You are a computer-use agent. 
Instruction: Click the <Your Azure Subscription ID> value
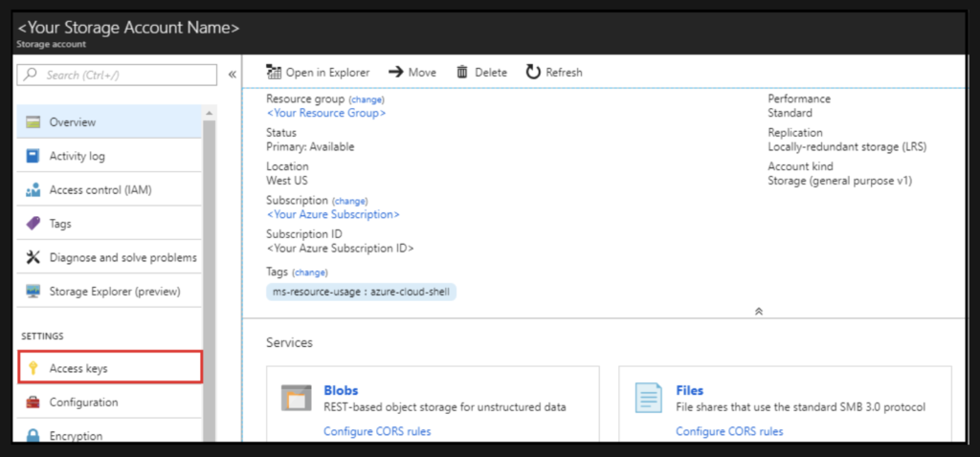tap(340, 248)
